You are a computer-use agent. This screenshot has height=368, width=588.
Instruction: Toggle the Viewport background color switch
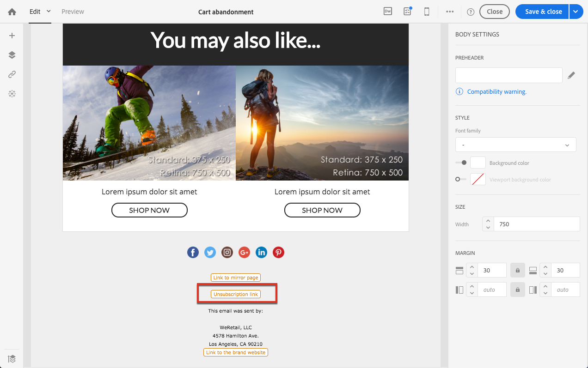[x=461, y=179]
